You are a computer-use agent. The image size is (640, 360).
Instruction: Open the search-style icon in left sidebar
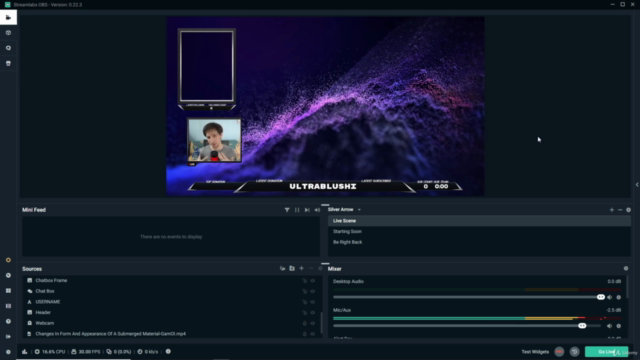8,48
